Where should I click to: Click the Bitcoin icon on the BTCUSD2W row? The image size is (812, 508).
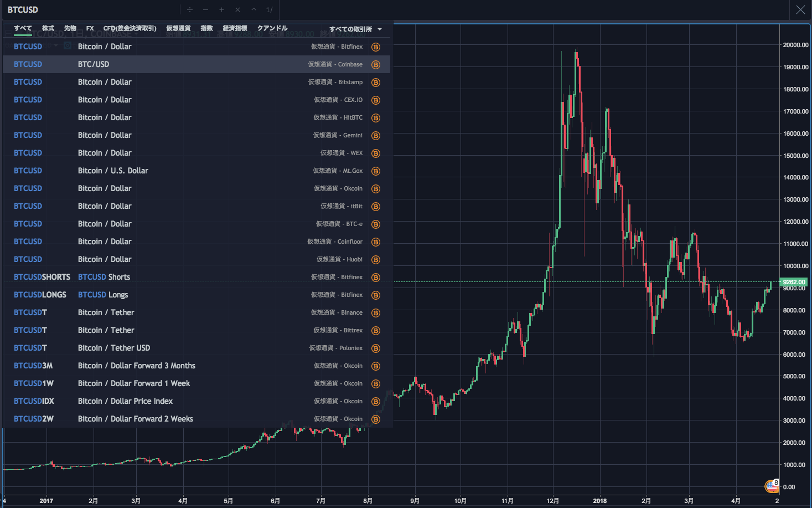376,419
